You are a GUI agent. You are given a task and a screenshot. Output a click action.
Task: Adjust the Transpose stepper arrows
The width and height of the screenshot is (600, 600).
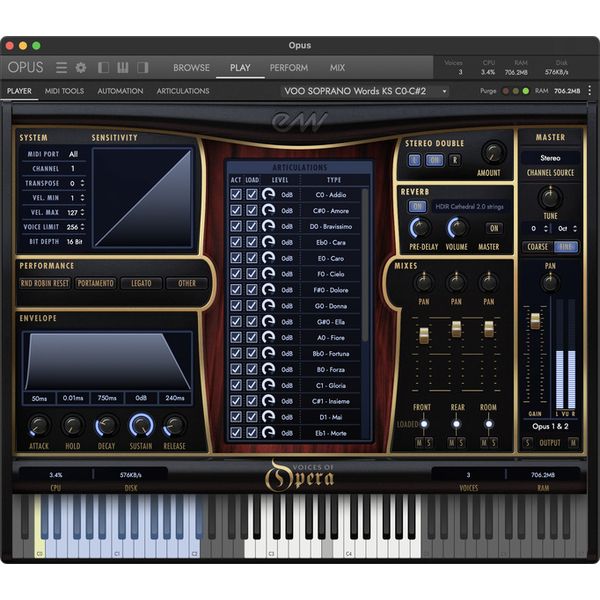pyautogui.click(x=83, y=183)
